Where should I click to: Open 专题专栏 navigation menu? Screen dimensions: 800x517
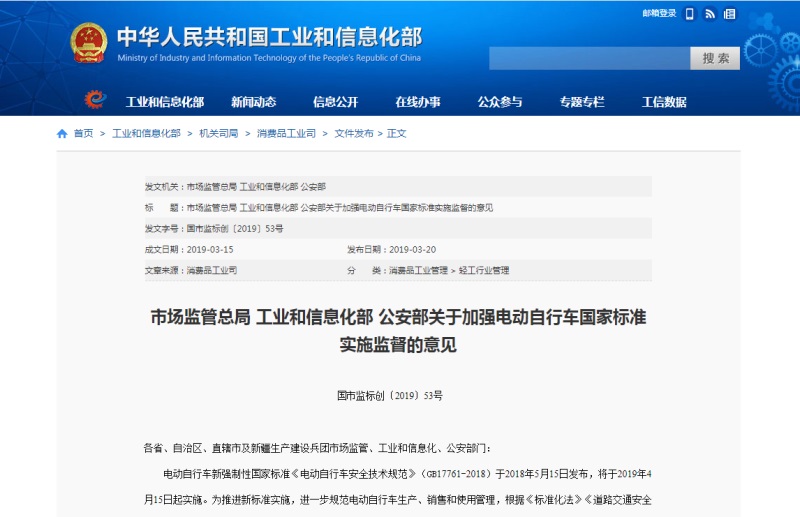tap(582, 102)
